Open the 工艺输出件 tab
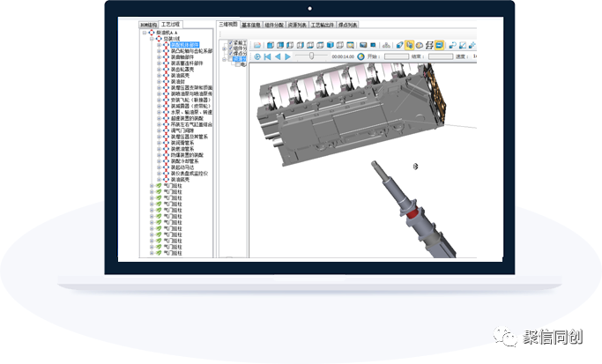This screenshot has width=602, height=364. (x=323, y=25)
